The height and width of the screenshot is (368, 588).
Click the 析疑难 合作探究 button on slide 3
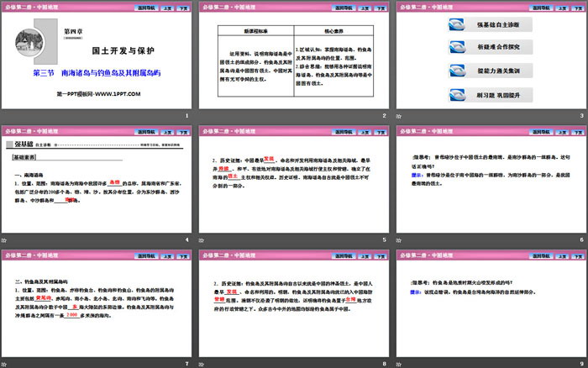pyautogui.click(x=490, y=47)
